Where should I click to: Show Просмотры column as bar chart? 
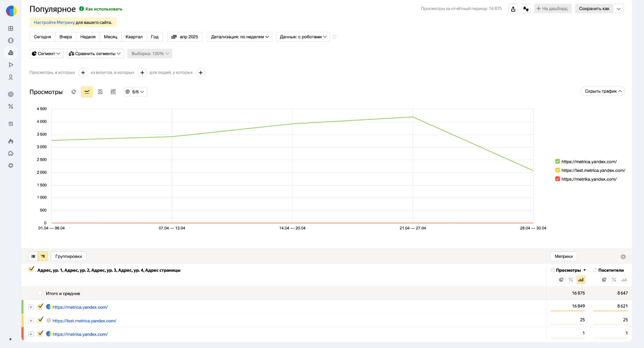(581, 280)
